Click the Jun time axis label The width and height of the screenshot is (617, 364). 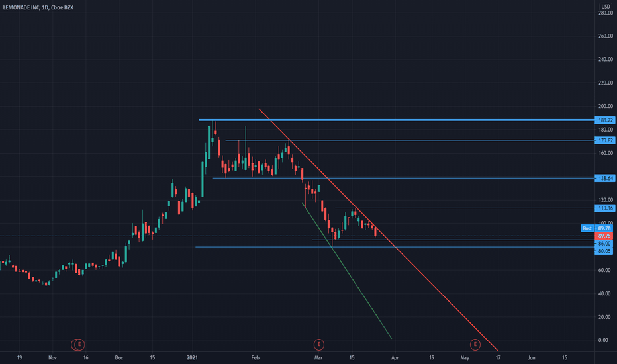coord(531,357)
